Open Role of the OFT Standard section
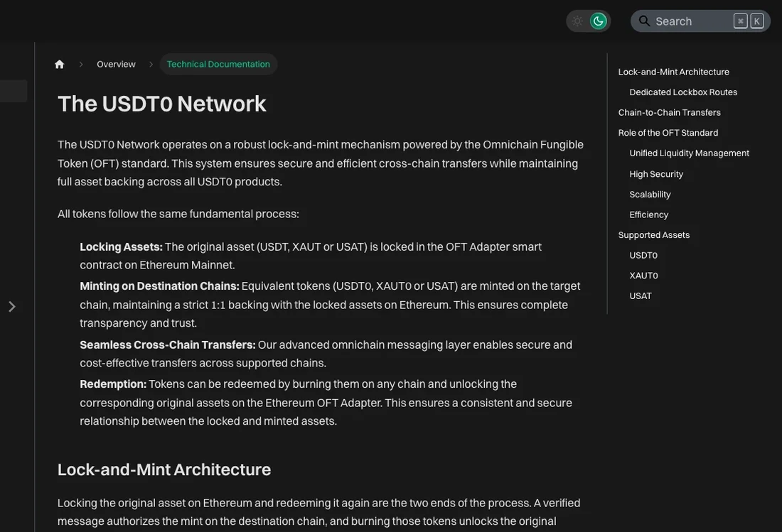The width and height of the screenshot is (782, 532). tap(668, 133)
